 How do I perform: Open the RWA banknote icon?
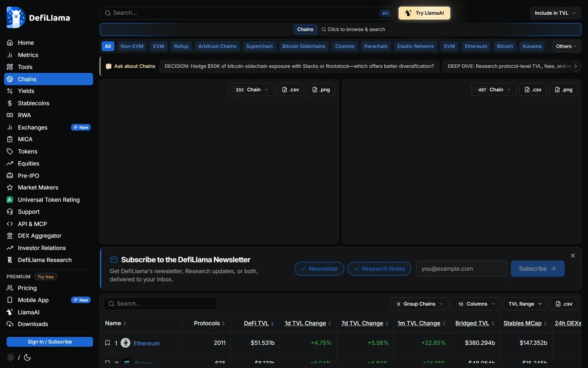pyautogui.click(x=10, y=115)
